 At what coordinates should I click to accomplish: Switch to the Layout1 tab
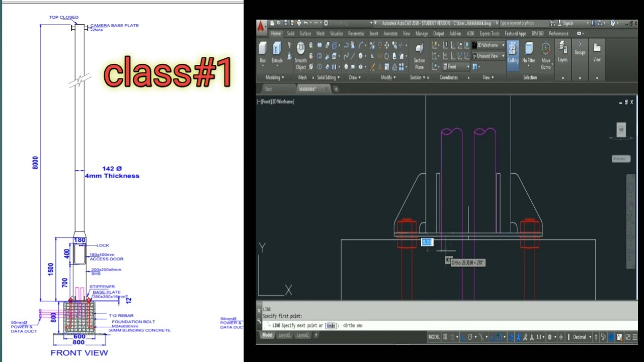285,335
